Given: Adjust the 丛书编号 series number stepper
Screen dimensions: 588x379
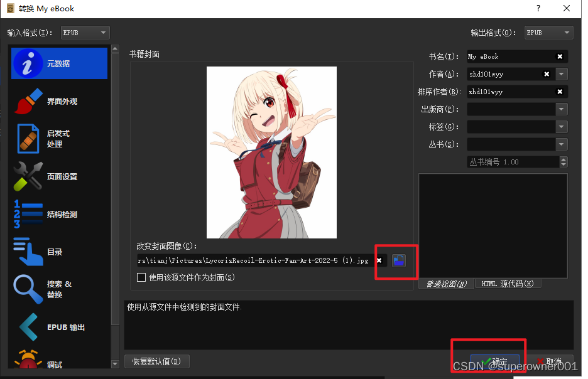Looking at the screenshot, I should click(563, 162).
